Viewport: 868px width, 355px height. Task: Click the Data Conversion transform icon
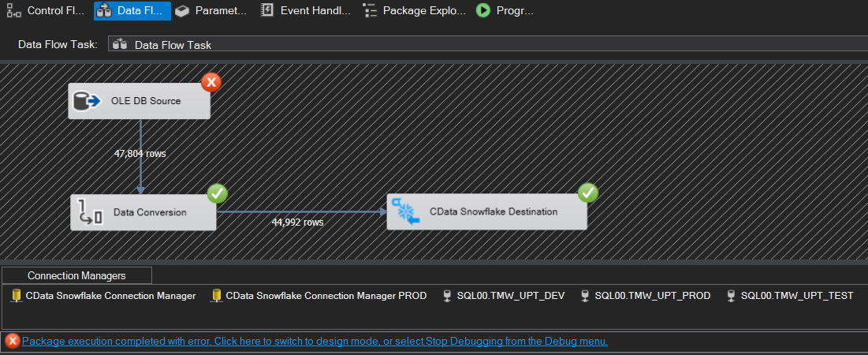(91, 213)
